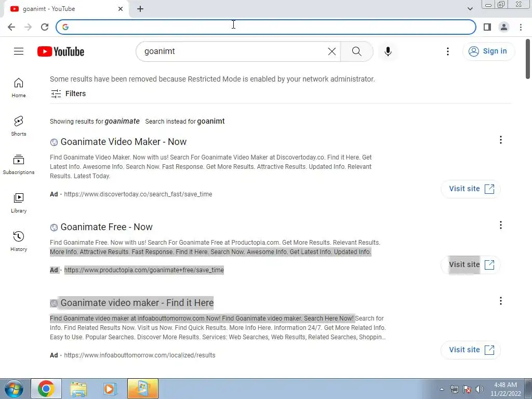Image resolution: width=532 pixels, height=399 pixels.
Task: Open Action Center flag icon
Action: [467, 389]
